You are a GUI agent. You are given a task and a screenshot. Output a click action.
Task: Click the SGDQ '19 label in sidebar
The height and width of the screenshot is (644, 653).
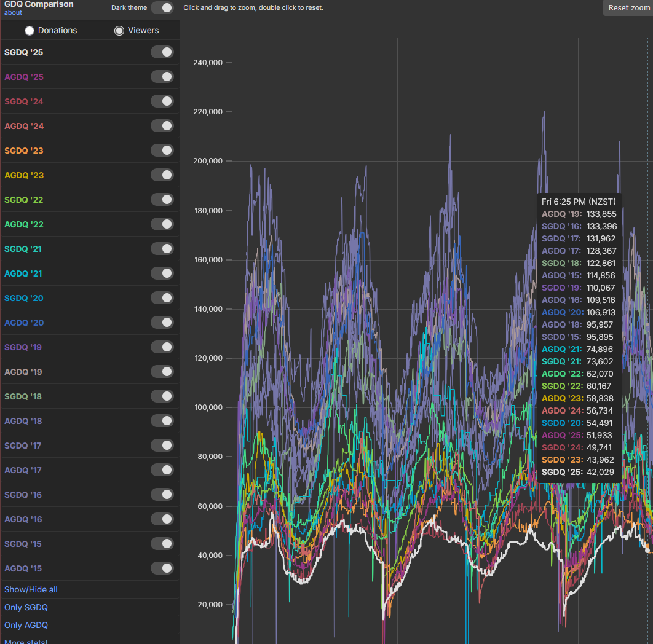coord(23,347)
